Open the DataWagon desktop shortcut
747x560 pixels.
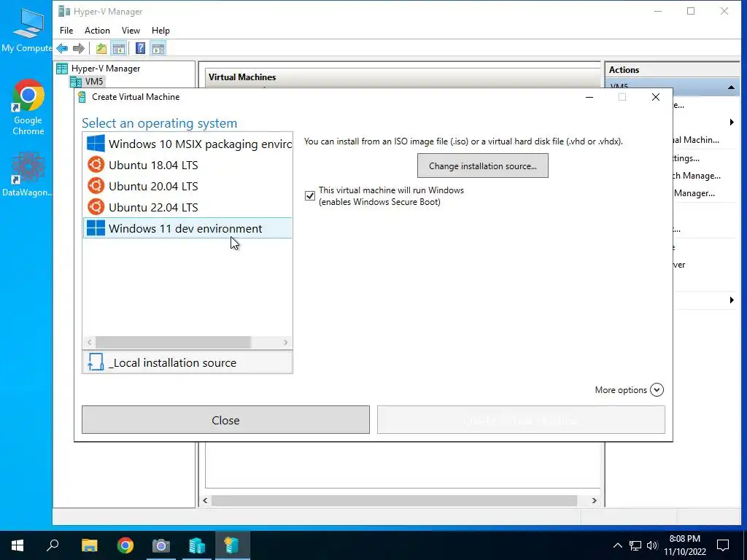click(x=27, y=174)
